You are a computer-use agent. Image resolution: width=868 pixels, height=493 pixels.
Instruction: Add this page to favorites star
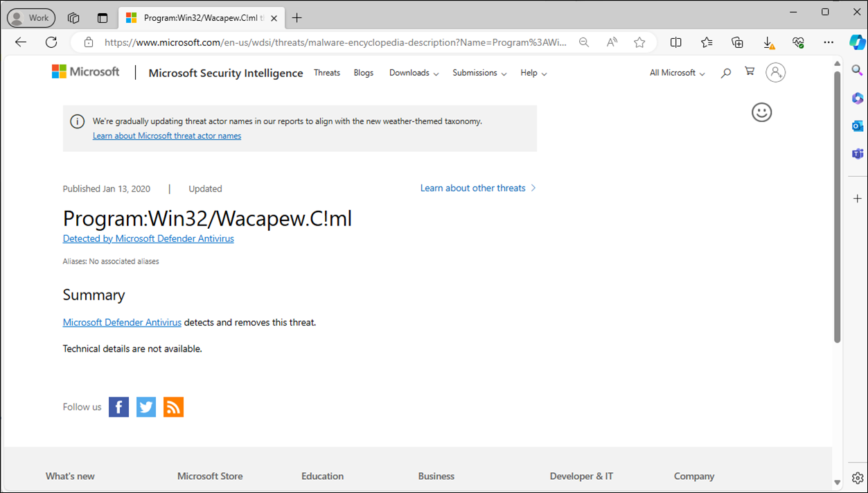click(639, 42)
